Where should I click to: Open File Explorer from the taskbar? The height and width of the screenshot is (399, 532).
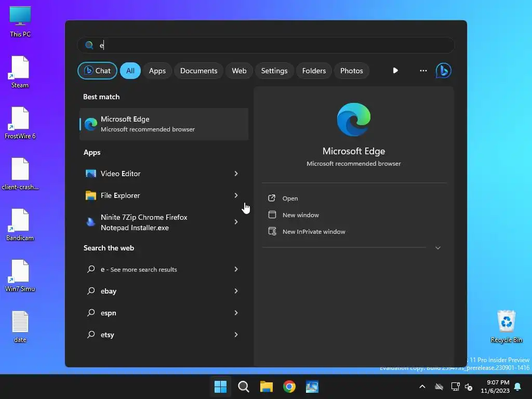coord(267,387)
